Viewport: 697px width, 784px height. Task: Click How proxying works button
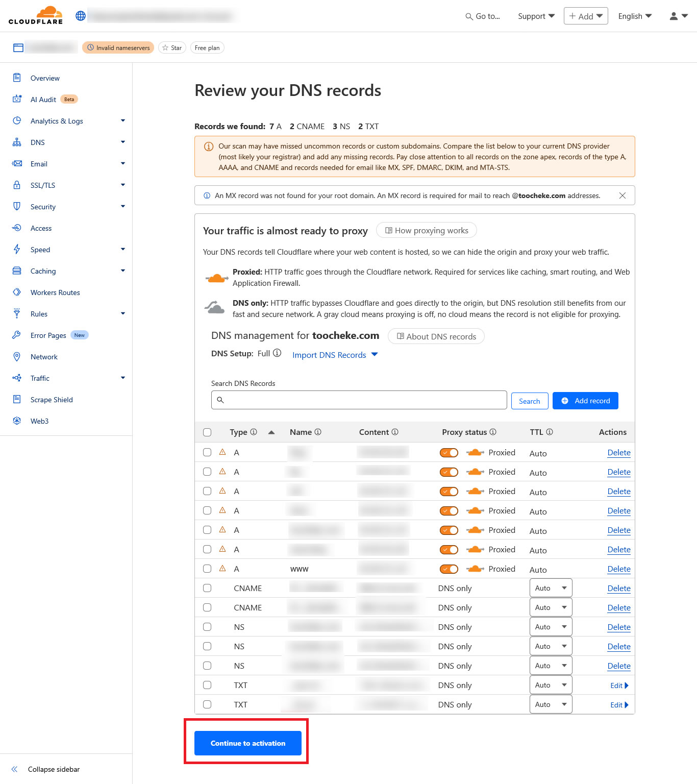tap(427, 230)
